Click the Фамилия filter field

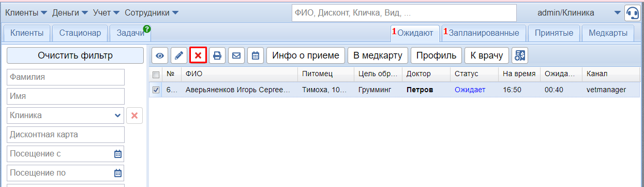pyautogui.click(x=66, y=77)
